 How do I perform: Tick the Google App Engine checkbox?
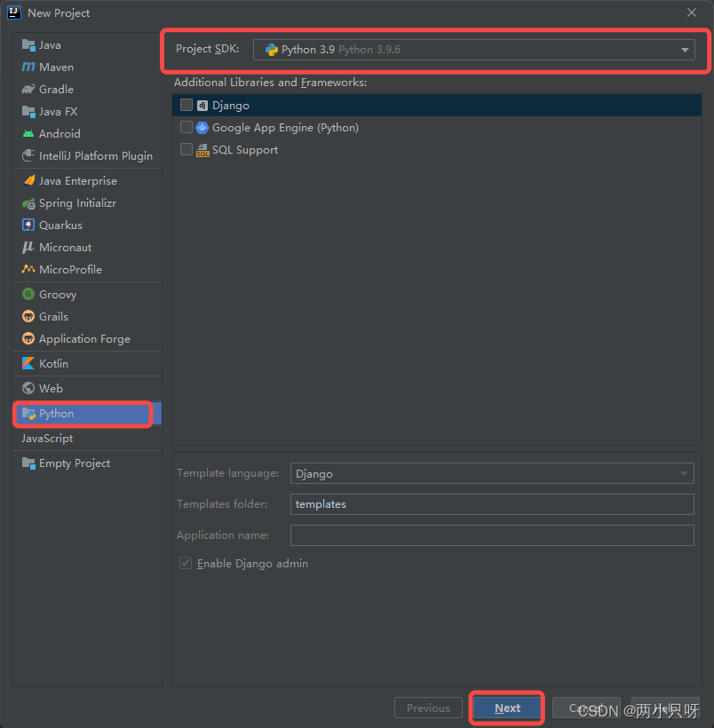186,127
